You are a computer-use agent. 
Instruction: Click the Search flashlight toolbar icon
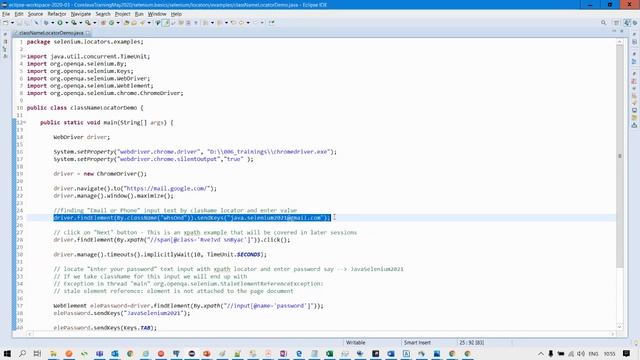(x=142, y=22)
